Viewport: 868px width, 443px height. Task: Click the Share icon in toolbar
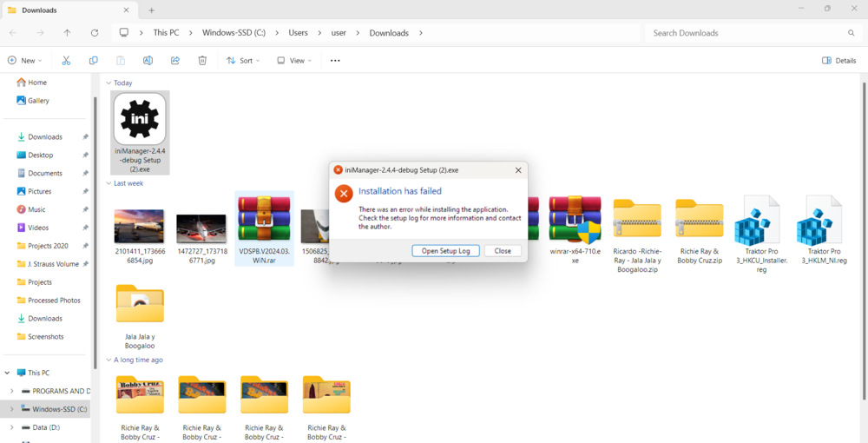[x=175, y=61]
